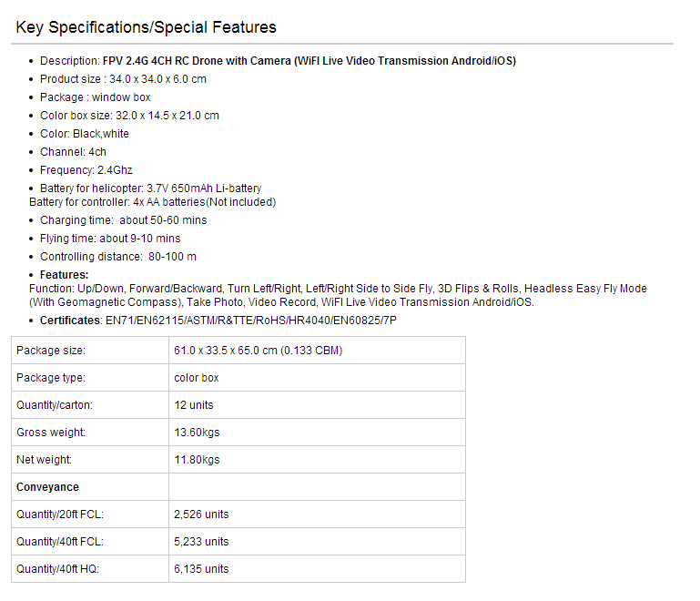This screenshot has width=700, height=601.
Task: Click the Gross weight 13.60kgs cell
Action: coord(317,433)
